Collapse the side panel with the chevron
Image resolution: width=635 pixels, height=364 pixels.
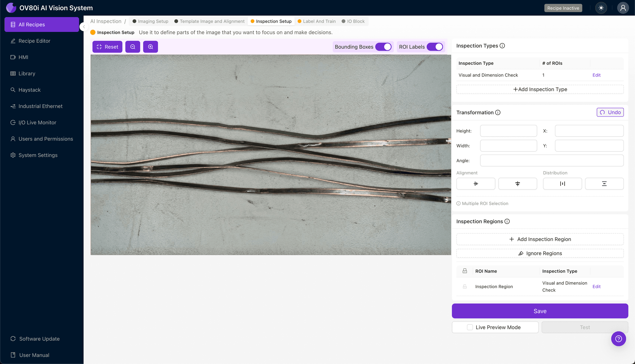[x=84, y=27]
